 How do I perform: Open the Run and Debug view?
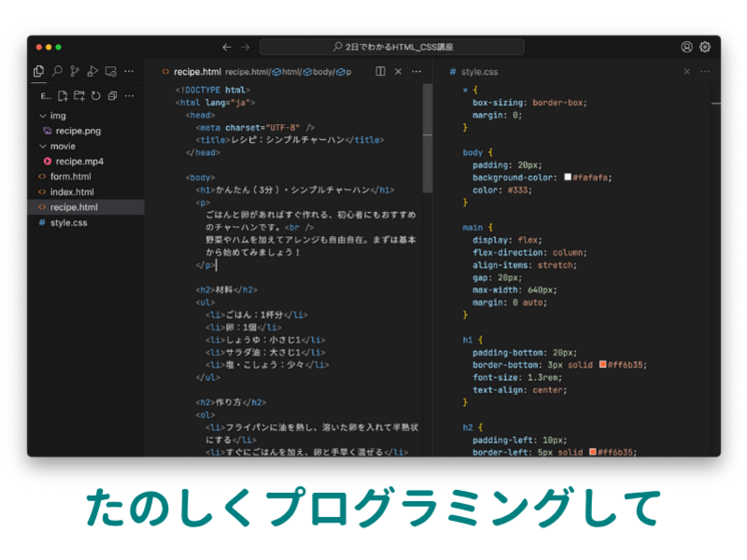point(92,70)
